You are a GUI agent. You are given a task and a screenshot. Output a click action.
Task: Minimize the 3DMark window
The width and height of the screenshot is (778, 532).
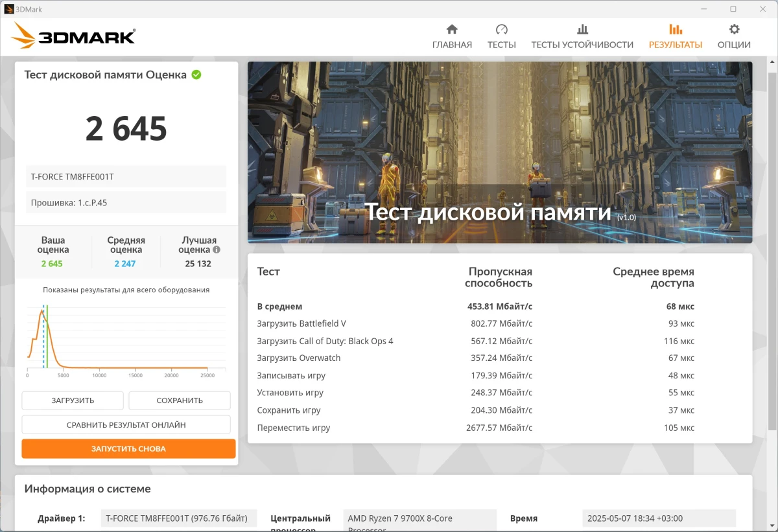tap(704, 9)
